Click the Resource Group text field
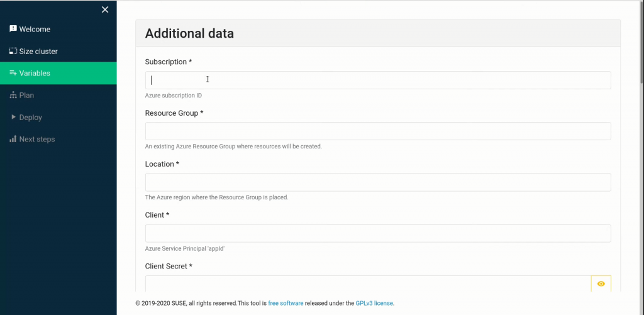The height and width of the screenshot is (315, 644). (377, 131)
